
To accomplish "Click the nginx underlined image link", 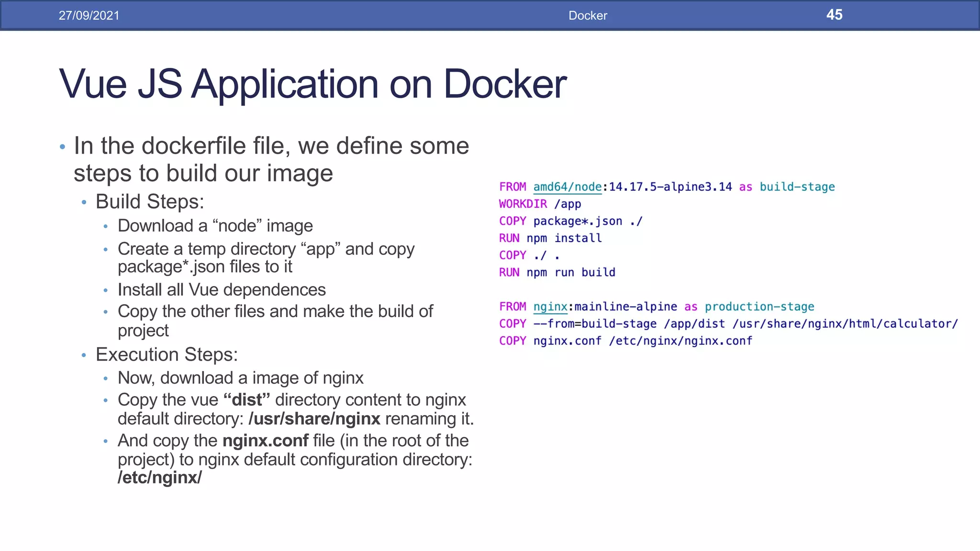I will click(550, 307).
